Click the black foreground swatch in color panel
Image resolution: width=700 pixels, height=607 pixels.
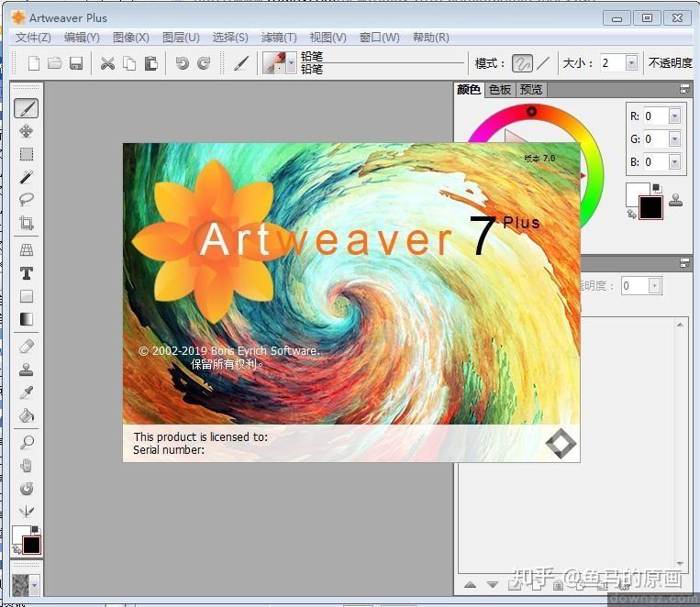pyautogui.click(x=650, y=208)
